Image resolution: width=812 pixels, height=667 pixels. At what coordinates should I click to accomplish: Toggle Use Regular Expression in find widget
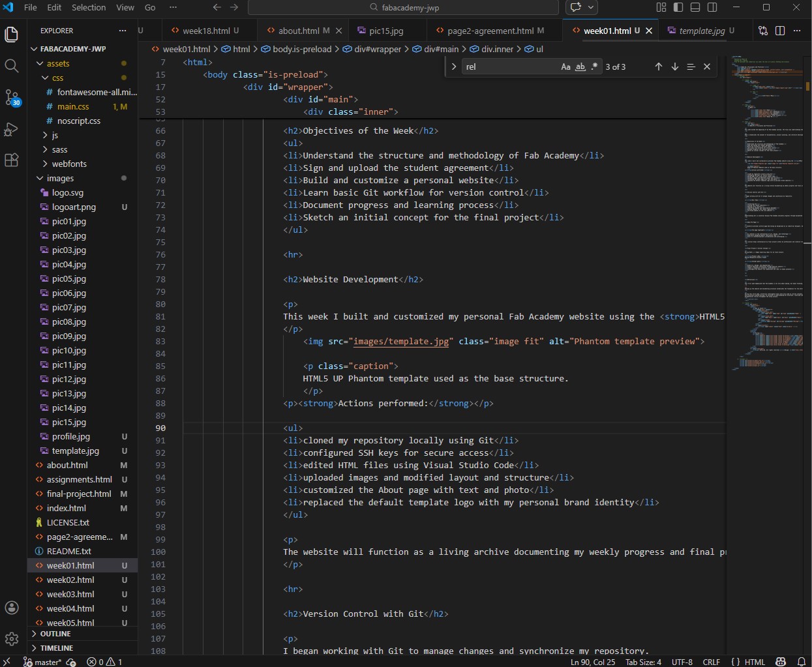click(x=594, y=67)
